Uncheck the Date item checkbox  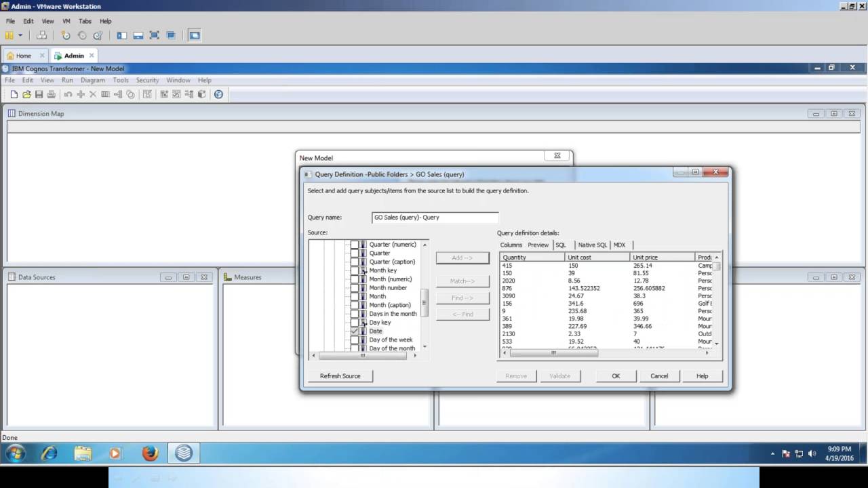click(355, 331)
